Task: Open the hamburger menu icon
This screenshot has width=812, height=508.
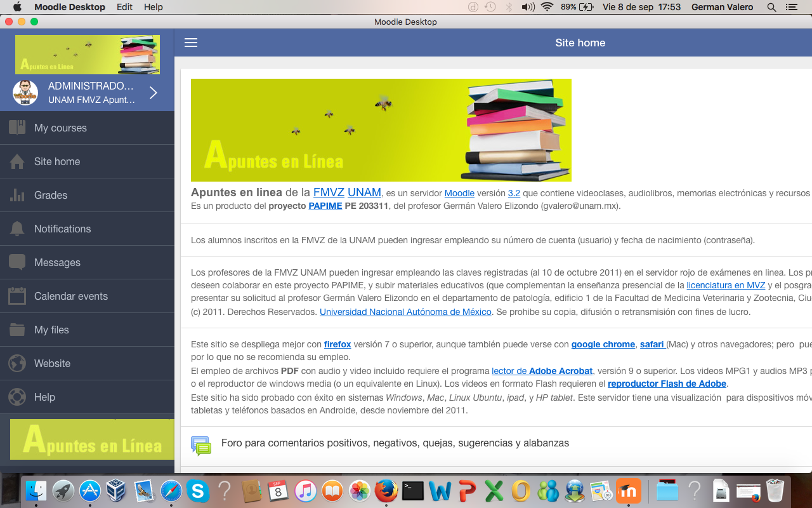Action: pos(191,43)
